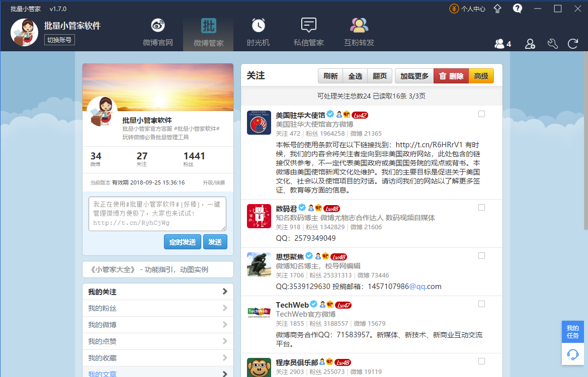Click the 程序员俱乐部 name

297,362
